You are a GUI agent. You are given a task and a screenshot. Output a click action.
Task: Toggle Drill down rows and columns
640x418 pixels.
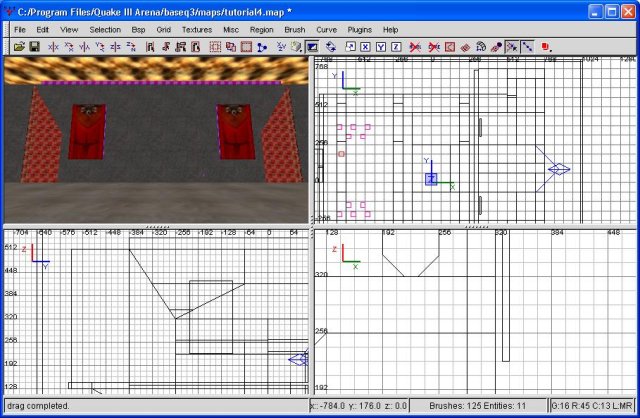click(x=527, y=47)
